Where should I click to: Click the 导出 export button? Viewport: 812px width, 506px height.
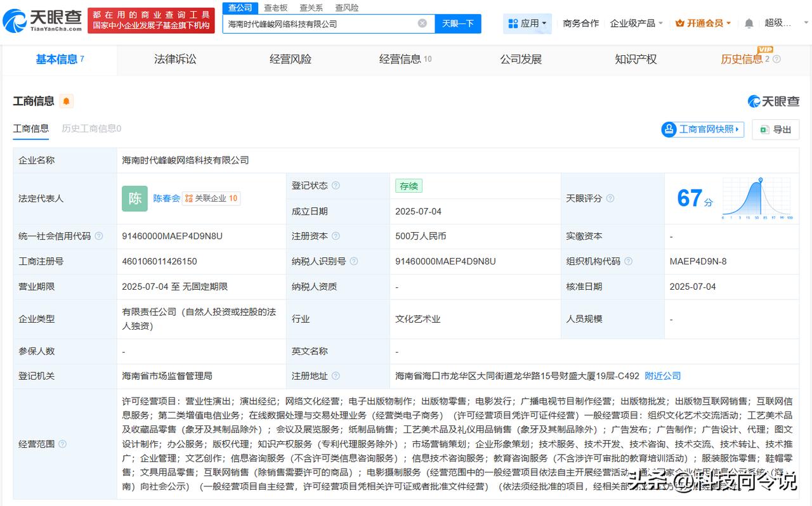775,129
